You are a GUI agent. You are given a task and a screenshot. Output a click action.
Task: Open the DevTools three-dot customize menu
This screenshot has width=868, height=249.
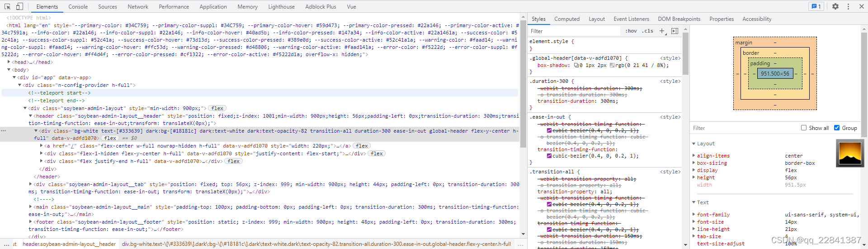pos(848,6)
